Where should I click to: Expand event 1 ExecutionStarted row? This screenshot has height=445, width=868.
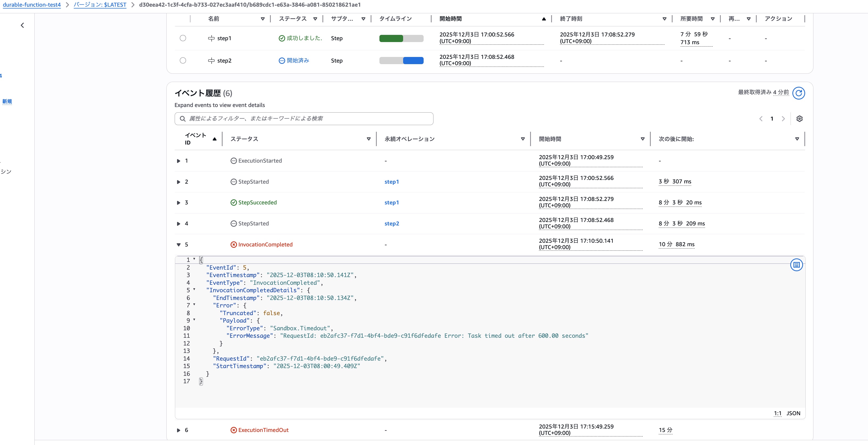[179, 161]
